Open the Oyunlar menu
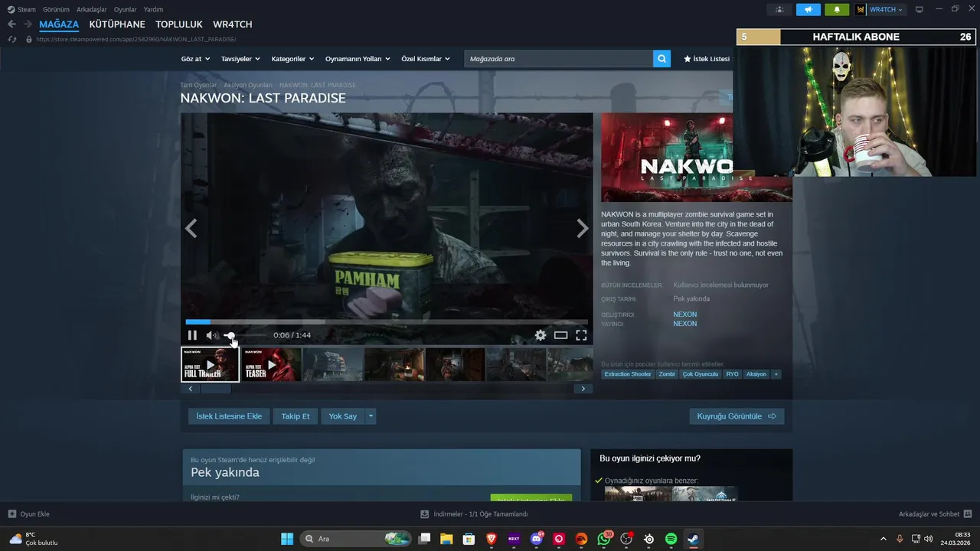The width and height of the screenshot is (980, 551). point(126,9)
